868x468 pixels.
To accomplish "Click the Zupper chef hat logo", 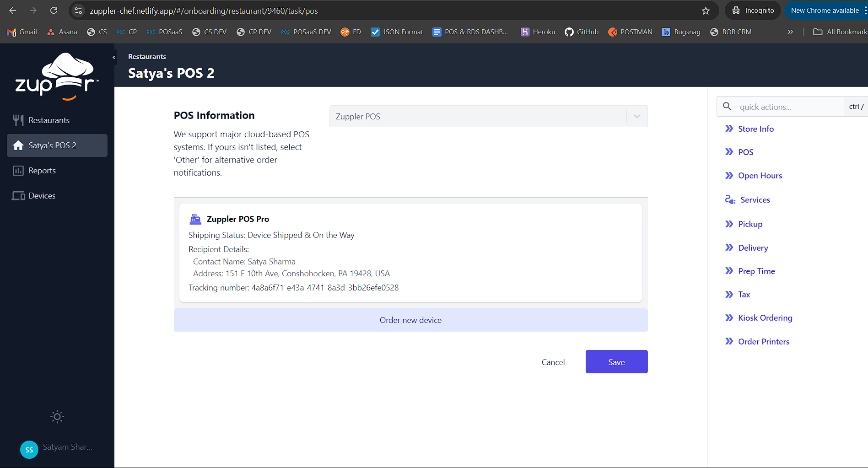I will tap(57, 77).
